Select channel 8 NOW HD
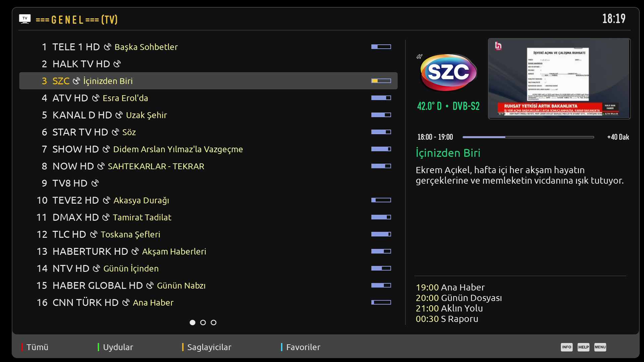Image resolution: width=644 pixels, height=362 pixels. (208, 166)
